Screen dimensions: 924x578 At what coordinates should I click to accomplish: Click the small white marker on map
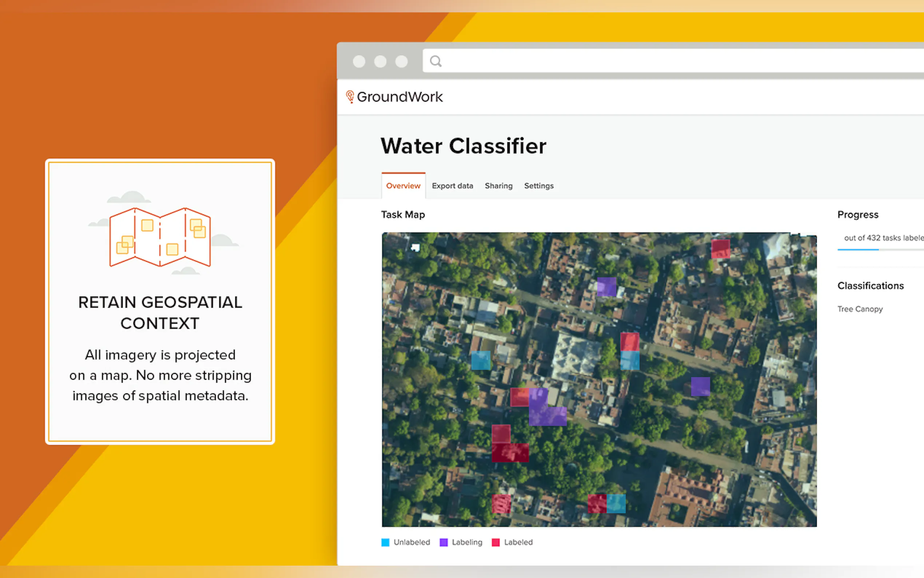click(415, 248)
